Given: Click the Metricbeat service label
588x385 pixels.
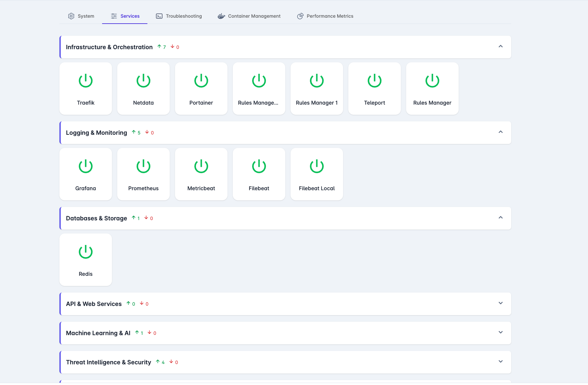Looking at the screenshot, I should (x=201, y=188).
